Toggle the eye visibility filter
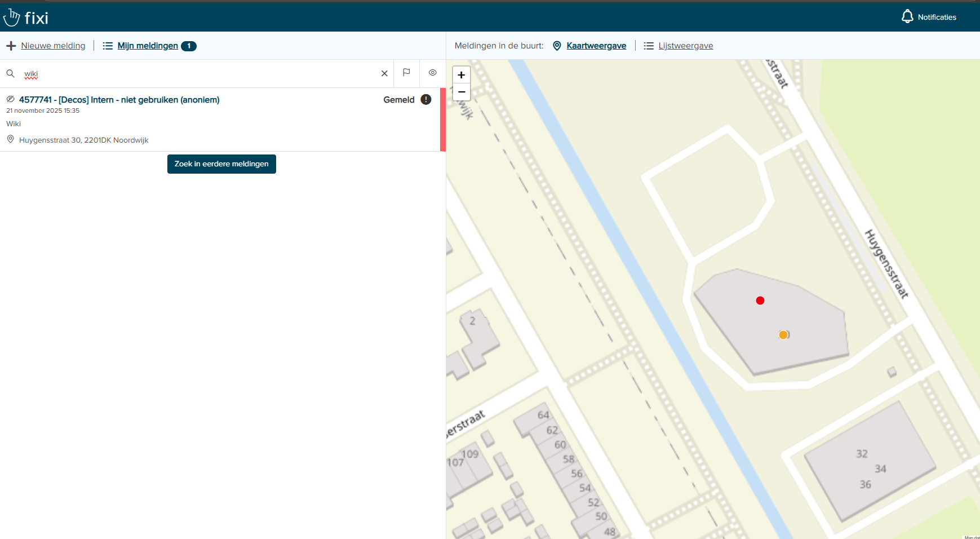This screenshot has height=539, width=980. [x=432, y=73]
